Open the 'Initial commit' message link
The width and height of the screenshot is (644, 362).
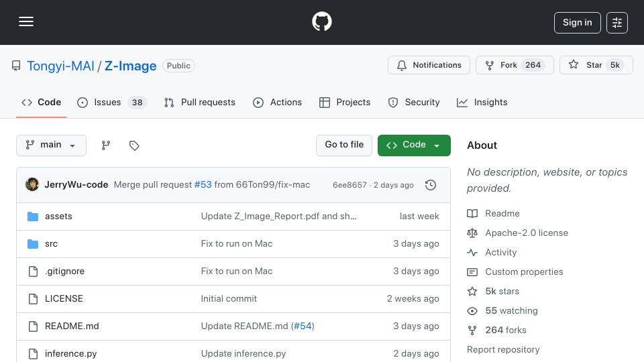click(x=229, y=299)
